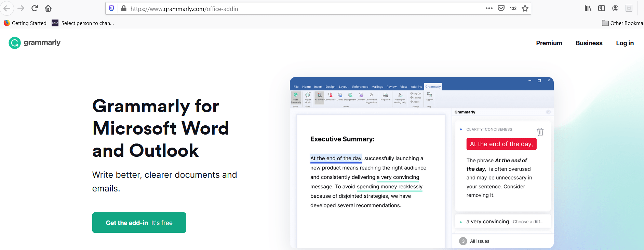Open Deactivated Suggestions in the ribbon
Screen dimensions: 644x250
pyautogui.click(x=371, y=98)
